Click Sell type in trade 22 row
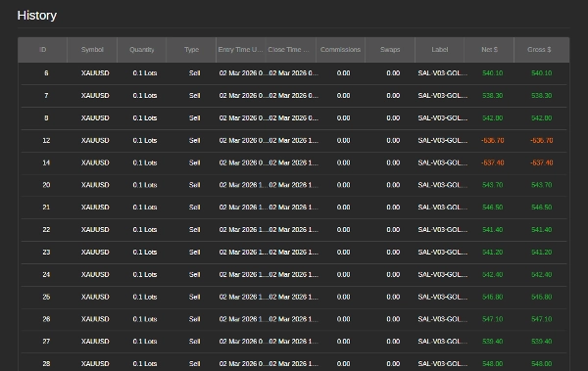The height and width of the screenshot is (371, 588). tap(194, 230)
